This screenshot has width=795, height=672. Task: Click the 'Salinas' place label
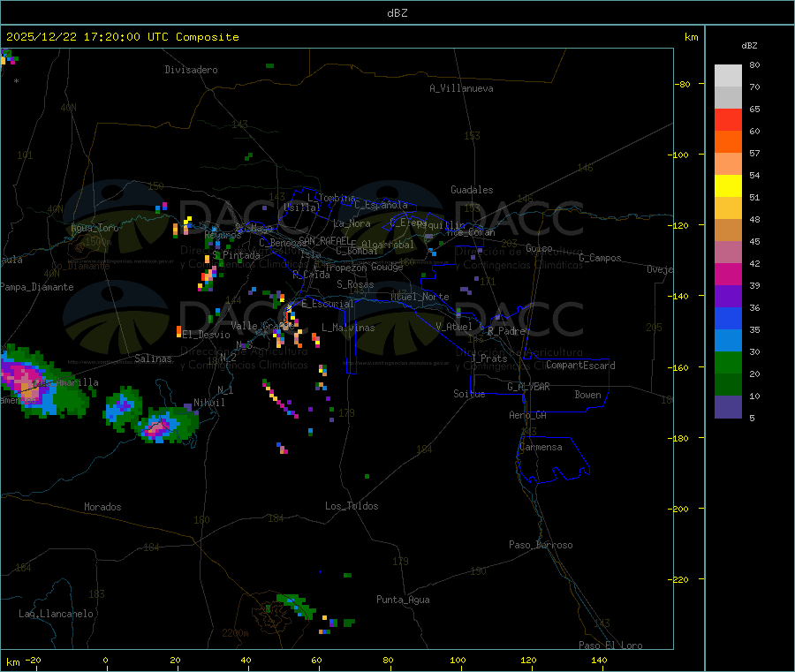(x=153, y=359)
